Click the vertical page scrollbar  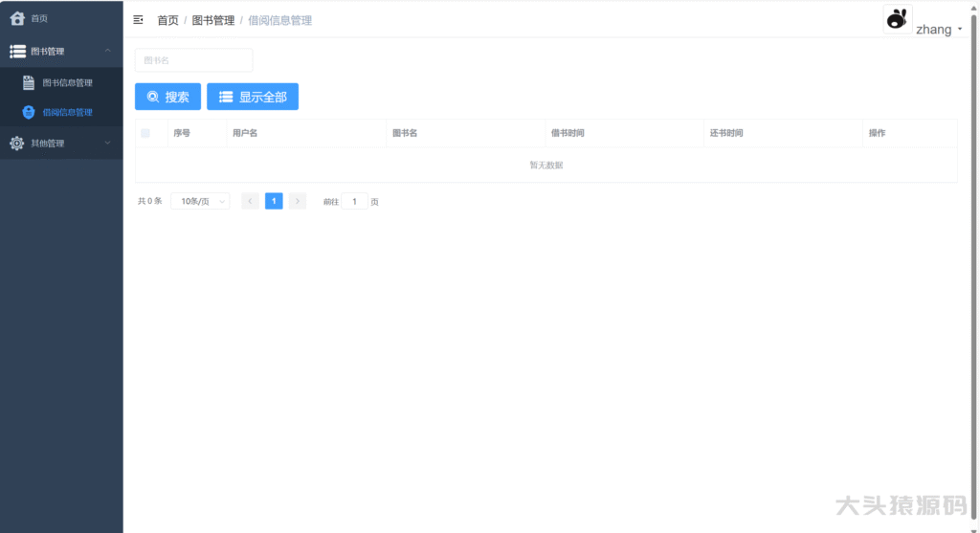pyautogui.click(x=973, y=266)
